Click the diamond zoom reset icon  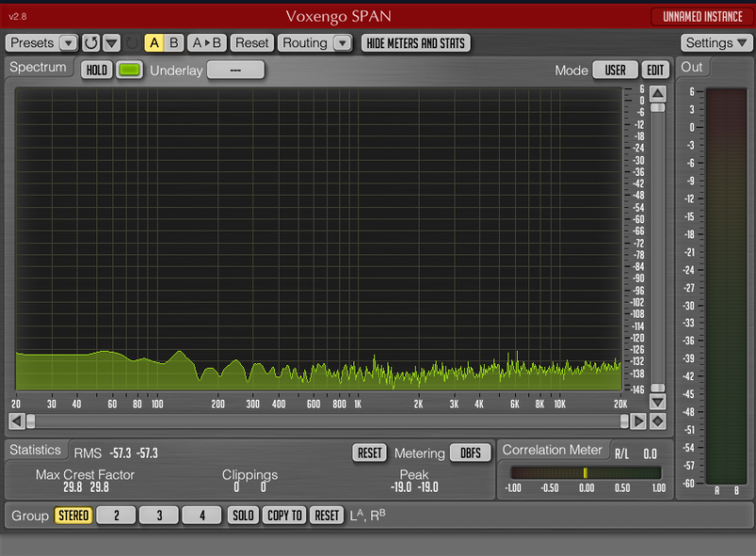tap(658, 422)
